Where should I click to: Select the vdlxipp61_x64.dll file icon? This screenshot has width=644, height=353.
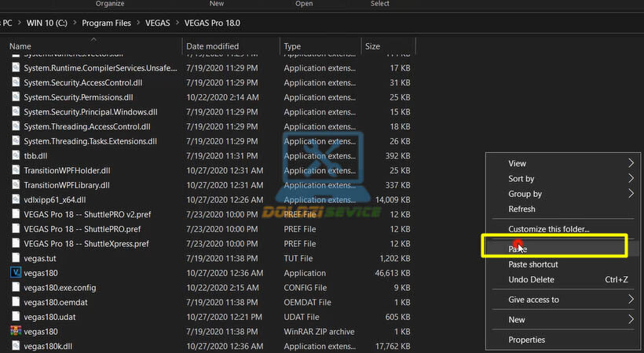[x=16, y=200]
